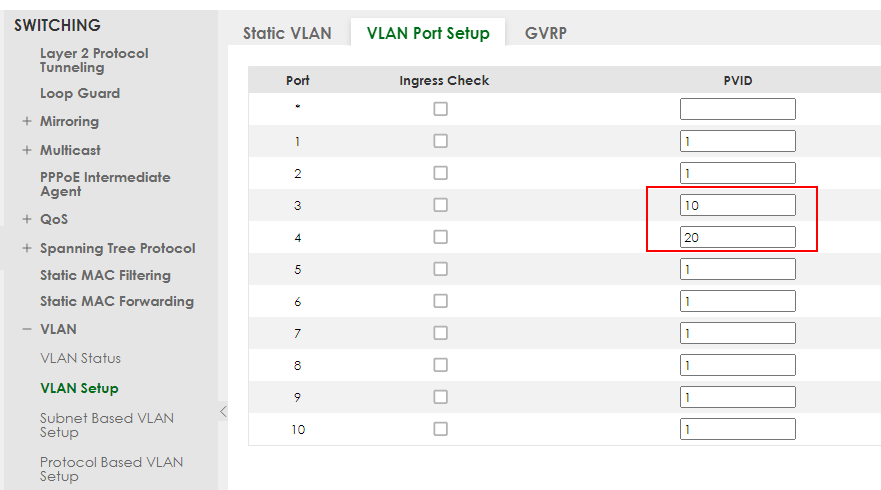881x490 pixels.
Task: Expand the QoS menu section
Action: [26, 219]
